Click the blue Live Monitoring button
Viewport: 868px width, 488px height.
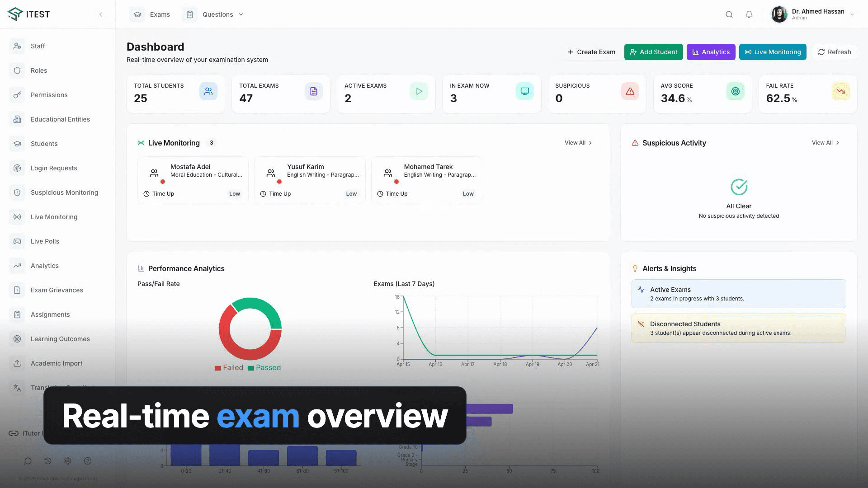(773, 52)
